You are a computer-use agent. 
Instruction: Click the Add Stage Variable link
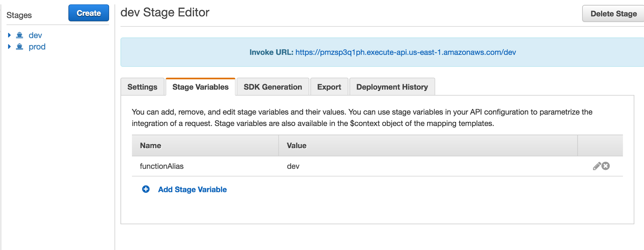click(x=192, y=189)
